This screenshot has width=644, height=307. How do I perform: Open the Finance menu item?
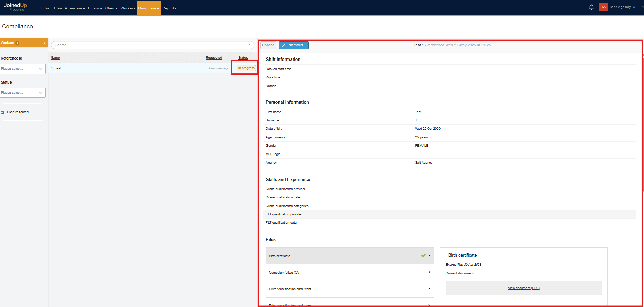[95, 8]
